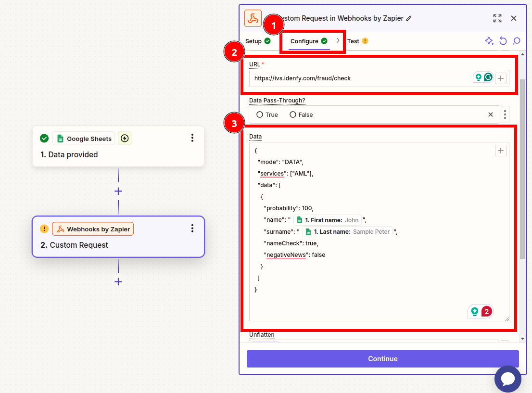
Task: Switch to the Test tab
Action: pos(354,41)
